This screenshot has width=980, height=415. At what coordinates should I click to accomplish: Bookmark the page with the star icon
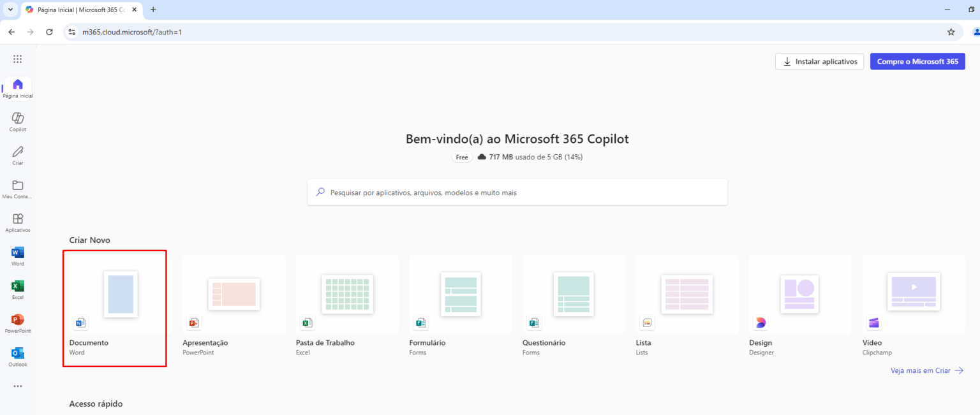coord(951,31)
